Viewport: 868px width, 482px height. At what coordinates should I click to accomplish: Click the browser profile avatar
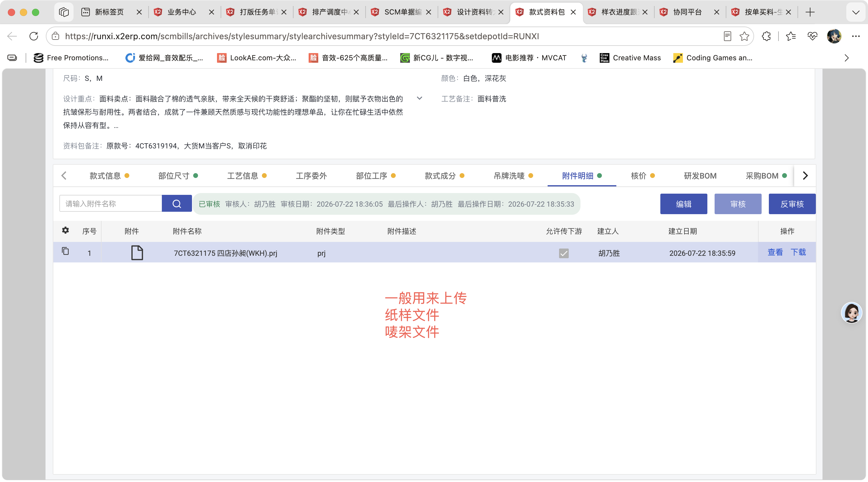coord(834,36)
